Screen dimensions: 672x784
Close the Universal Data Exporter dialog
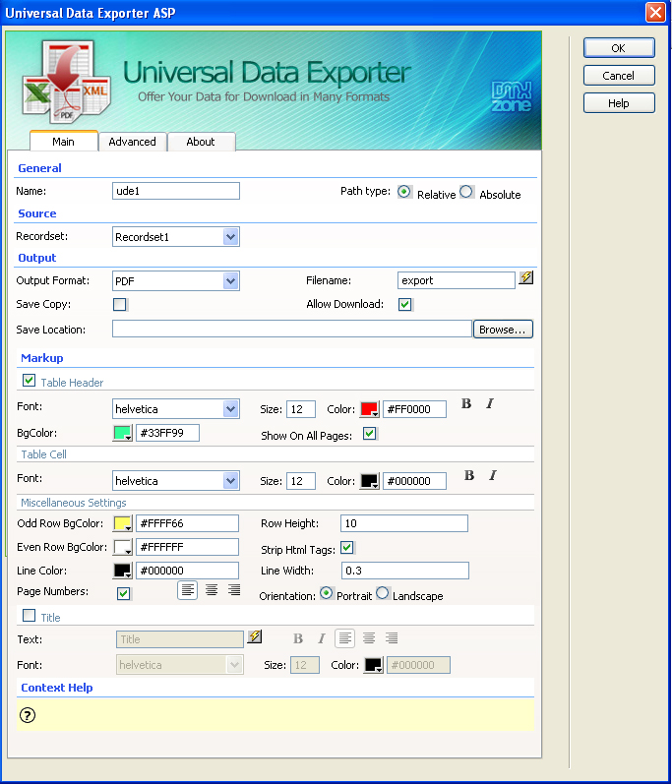coord(655,12)
